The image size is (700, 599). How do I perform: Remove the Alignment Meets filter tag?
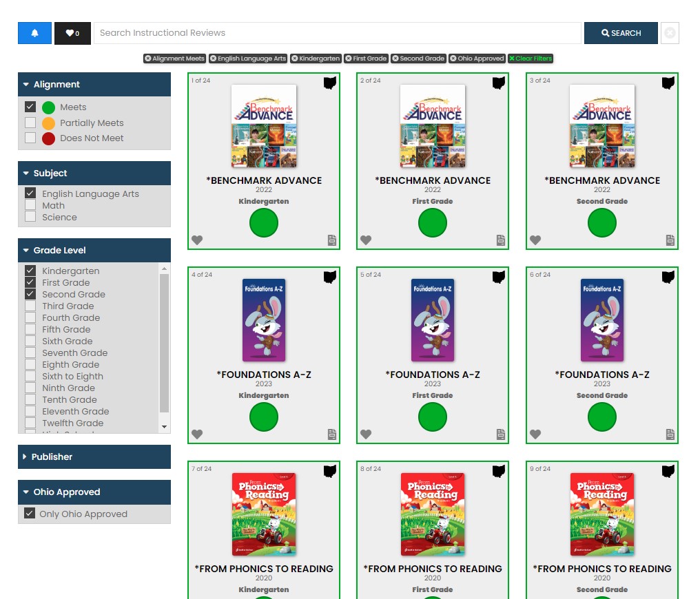point(147,59)
